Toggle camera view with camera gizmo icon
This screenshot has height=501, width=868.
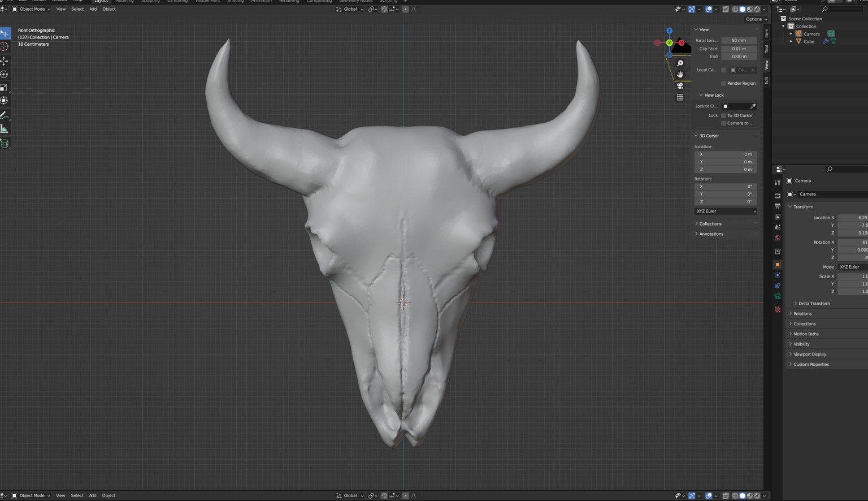[680, 86]
